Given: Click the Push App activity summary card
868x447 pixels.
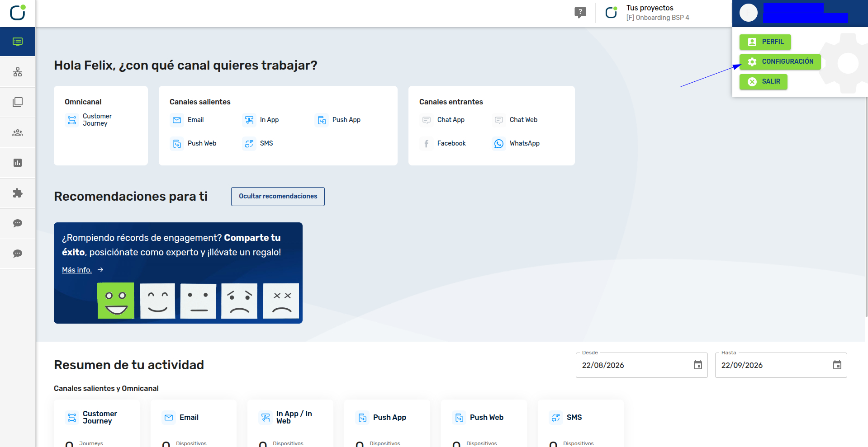Looking at the screenshot, I should click(387, 423).
